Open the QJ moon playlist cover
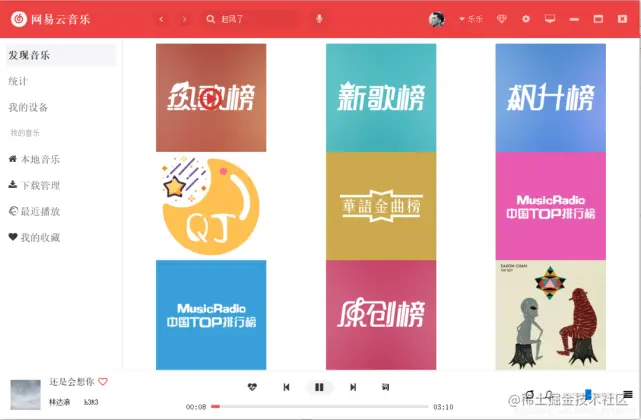This screenshot has height=420, width=641. 211,206
